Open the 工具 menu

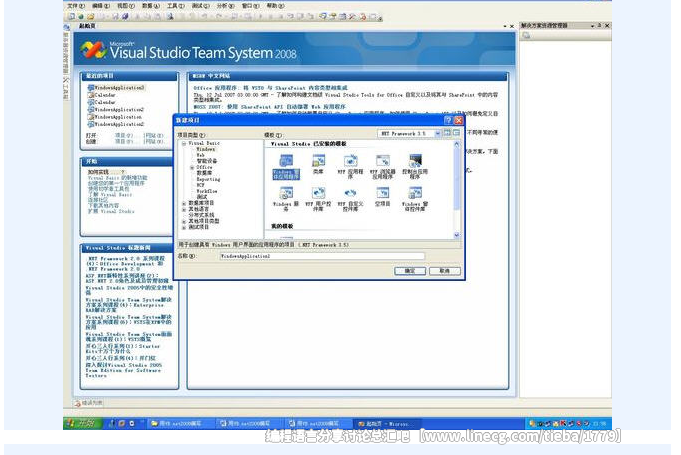pyautogui.click(x=176, y=6)
